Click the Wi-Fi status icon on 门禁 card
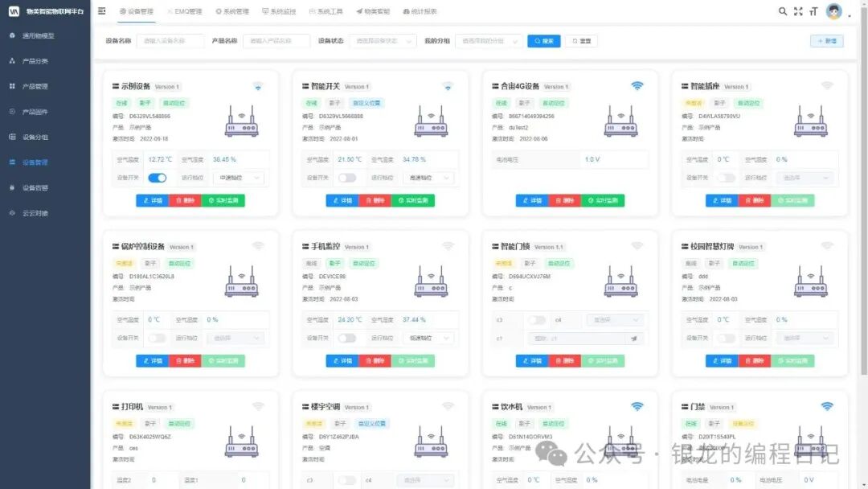Screen dimensions: 868x489 (827, 406)
